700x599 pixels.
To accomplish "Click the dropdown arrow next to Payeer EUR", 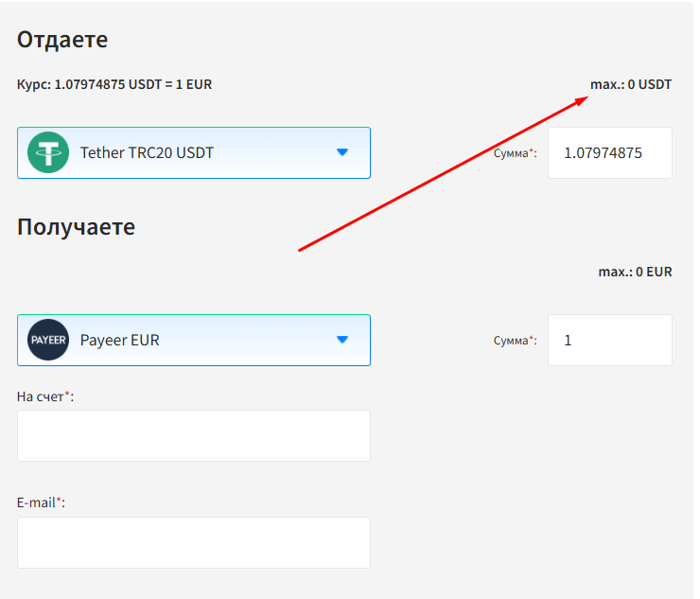I will tap(342, 340).
